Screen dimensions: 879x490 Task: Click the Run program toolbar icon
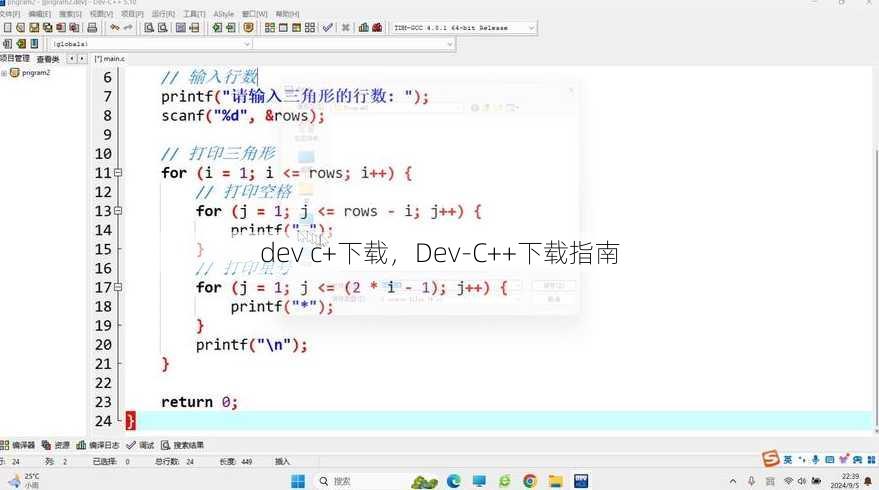pos(283,27)
